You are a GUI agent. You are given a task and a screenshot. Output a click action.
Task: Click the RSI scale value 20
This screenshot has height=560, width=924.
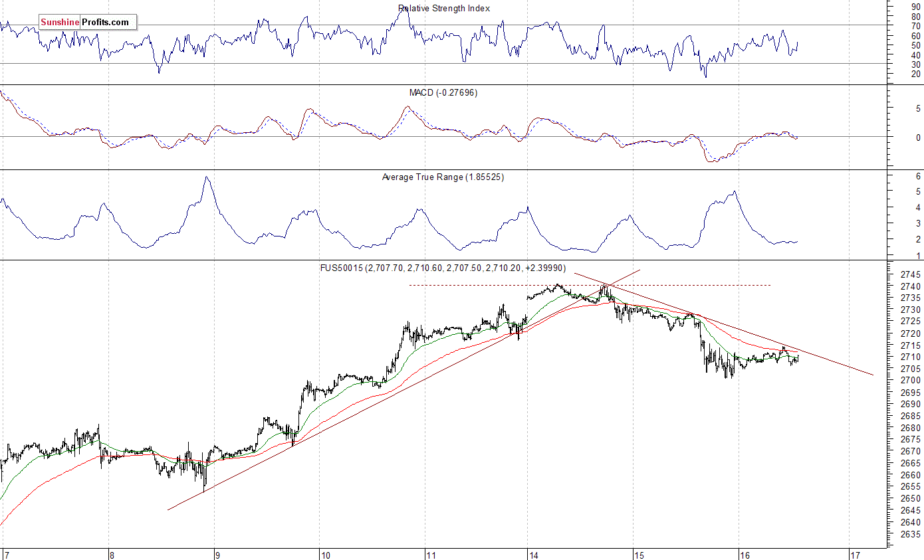pos(916,73)
